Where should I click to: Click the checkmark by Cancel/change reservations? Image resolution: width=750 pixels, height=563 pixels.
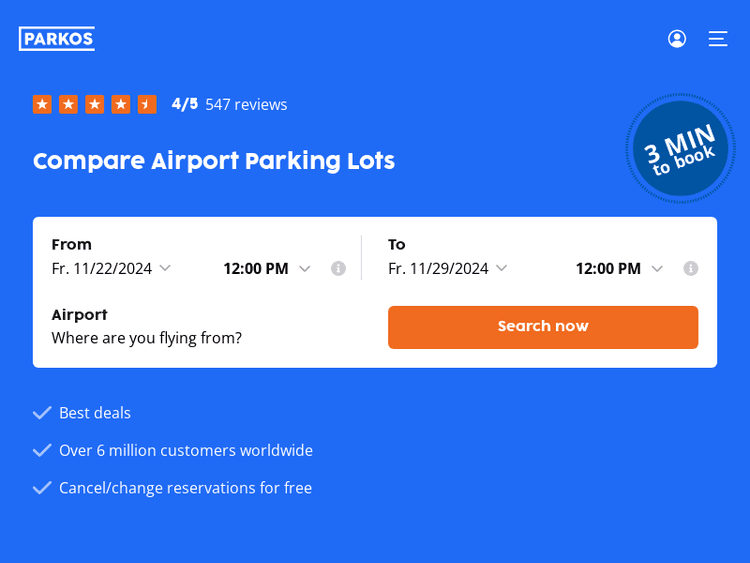(x=42, y=488)
